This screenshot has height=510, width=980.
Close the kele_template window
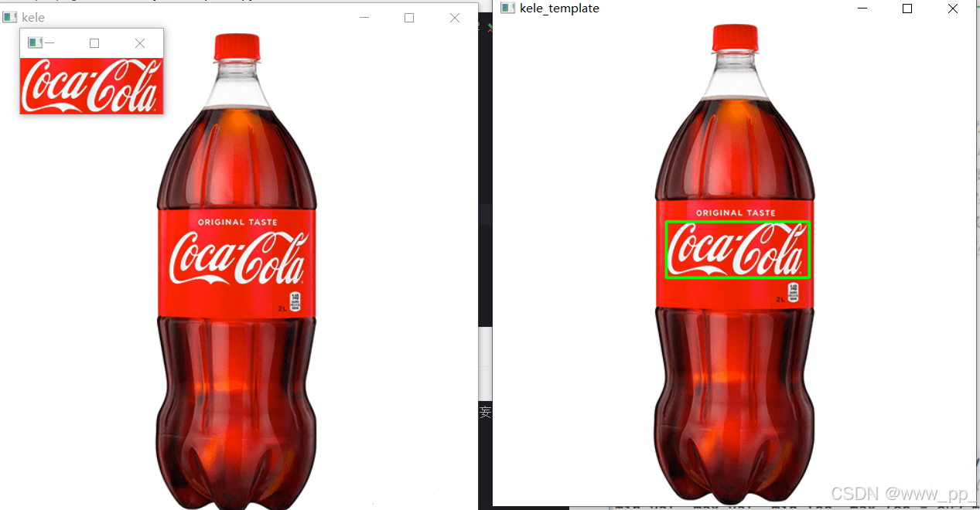[x=953, y=8]
